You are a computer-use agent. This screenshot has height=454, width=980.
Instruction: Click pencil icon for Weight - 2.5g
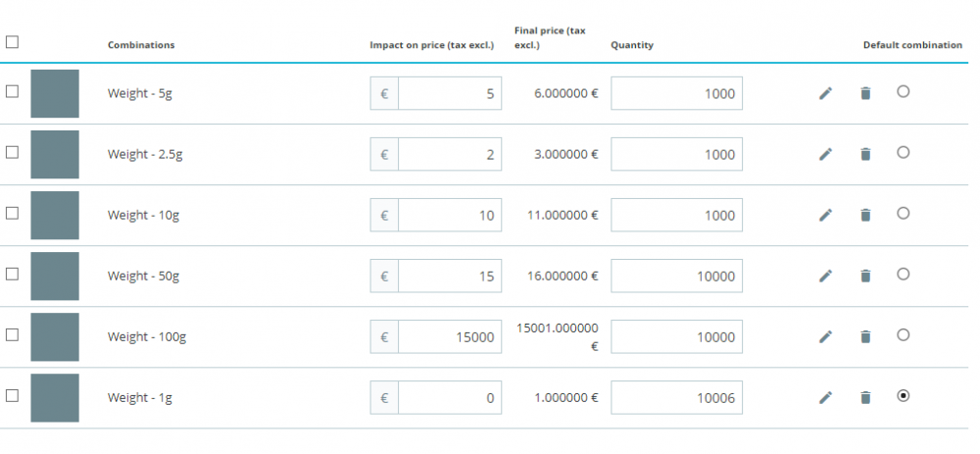(825, 154)
